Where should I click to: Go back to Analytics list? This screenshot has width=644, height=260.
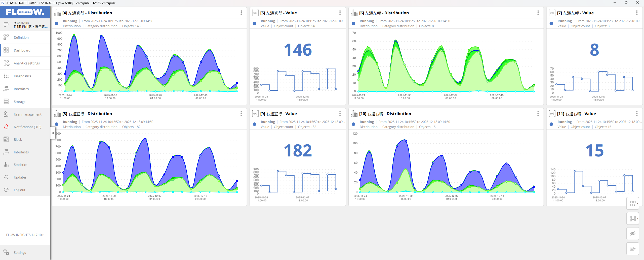click(x=22, y=23)
